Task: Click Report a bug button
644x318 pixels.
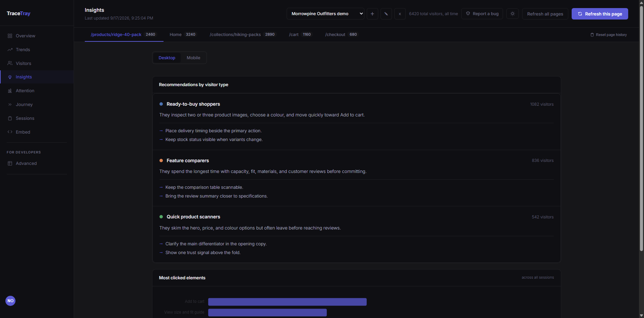Action: pyautogui.click(x=482, y=14)
